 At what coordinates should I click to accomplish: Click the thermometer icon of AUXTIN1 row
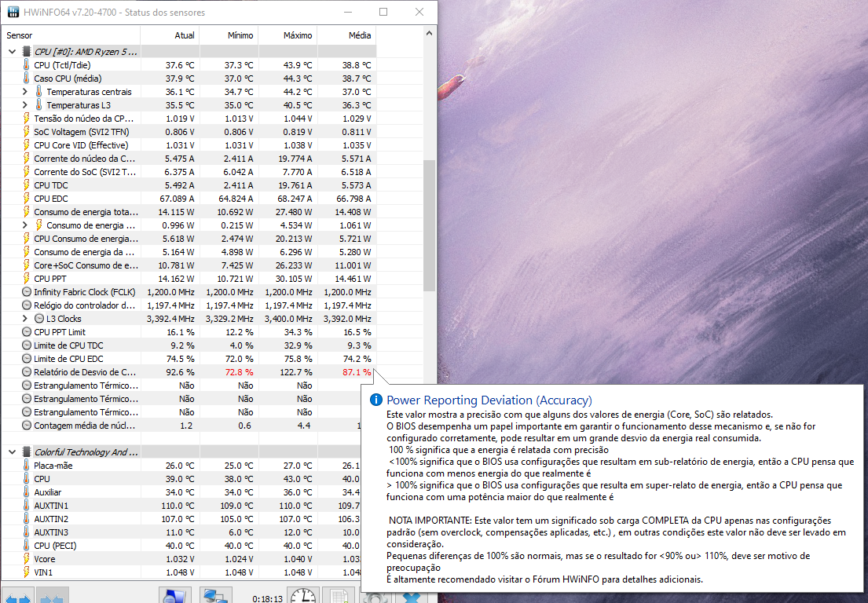26,505
